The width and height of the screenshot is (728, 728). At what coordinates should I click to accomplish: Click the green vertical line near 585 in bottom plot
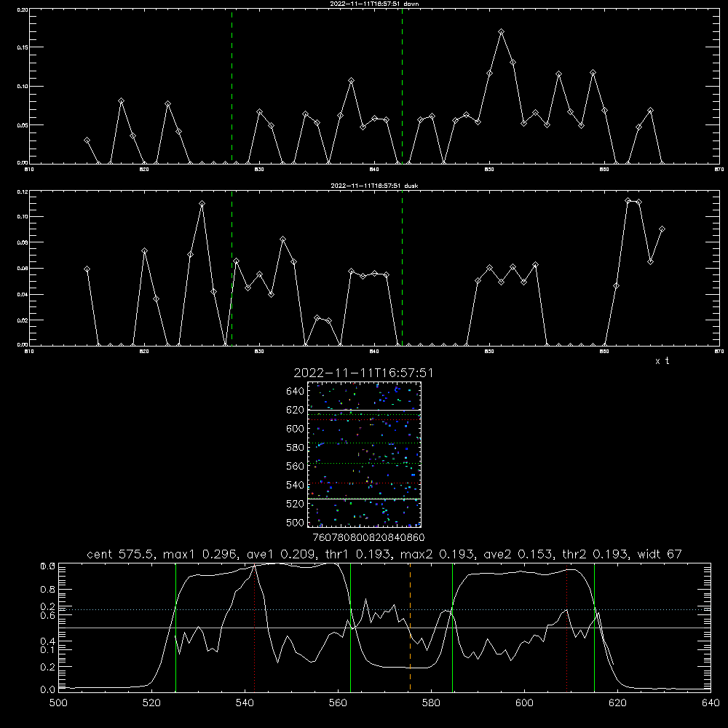[452, 627]
